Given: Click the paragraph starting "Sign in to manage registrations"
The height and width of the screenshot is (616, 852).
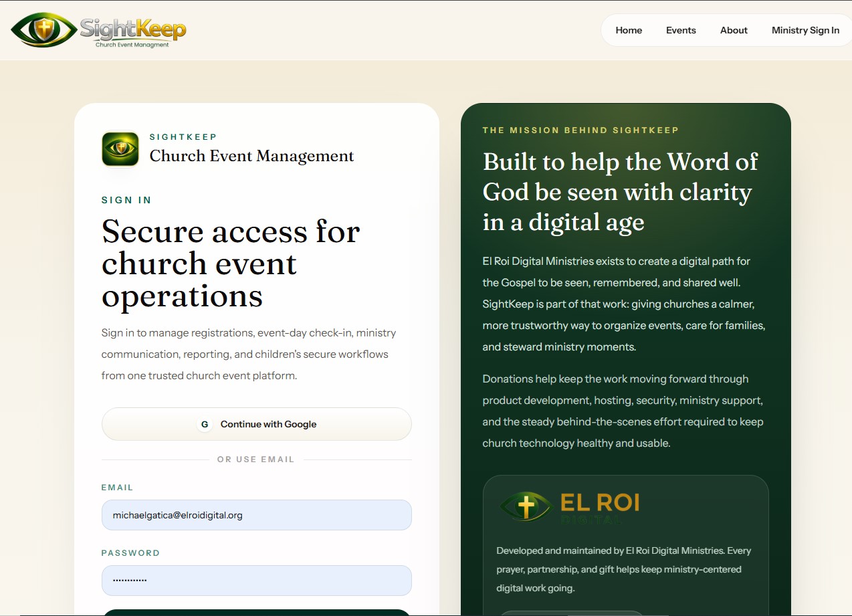Looking at the screenshot, I should tap(249, 354).
